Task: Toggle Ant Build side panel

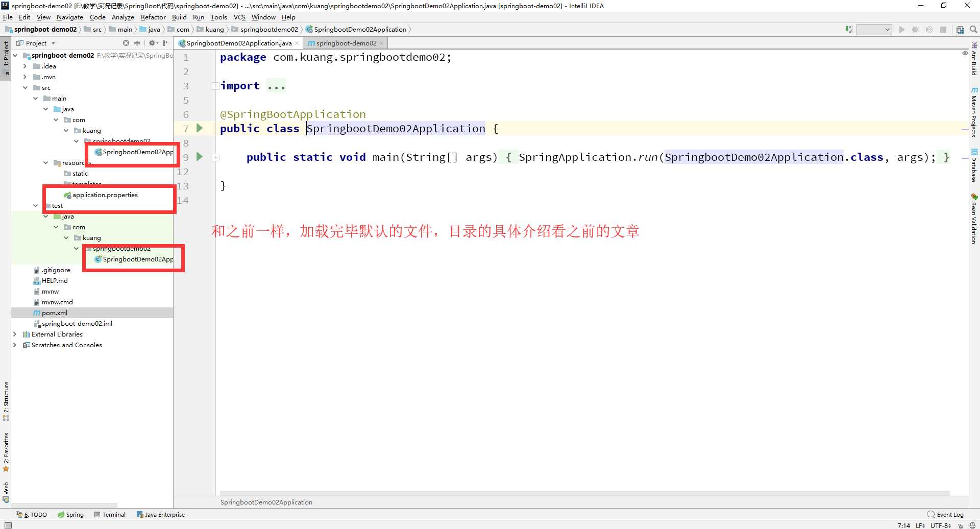Action: click(974, 59)
